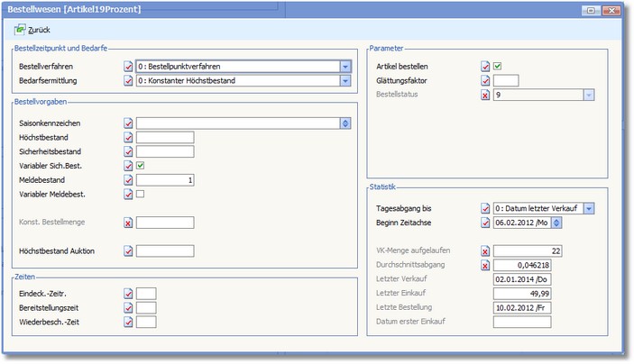
Task: Click the Sicherheitsbestand input field
Action: pos(165,151)
